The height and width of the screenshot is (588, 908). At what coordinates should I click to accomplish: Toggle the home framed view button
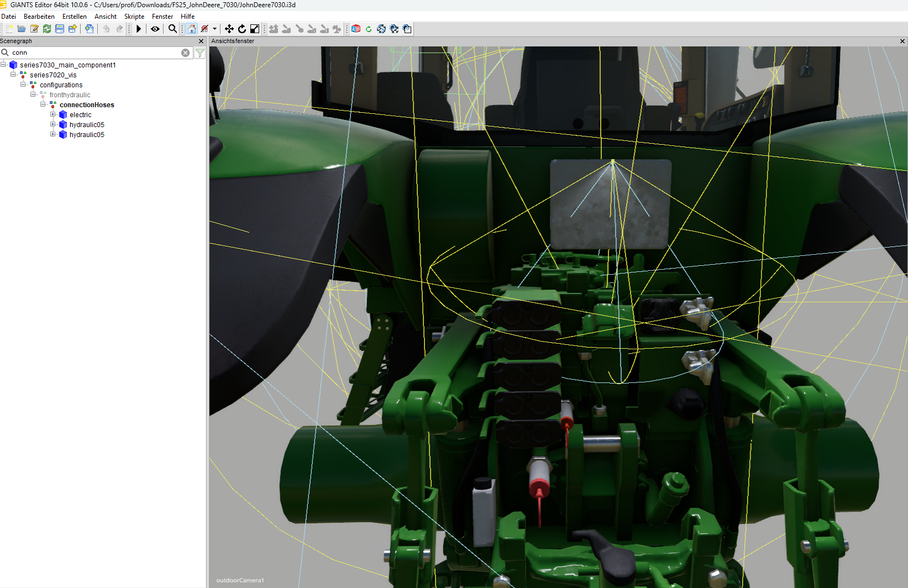(192, 29)
